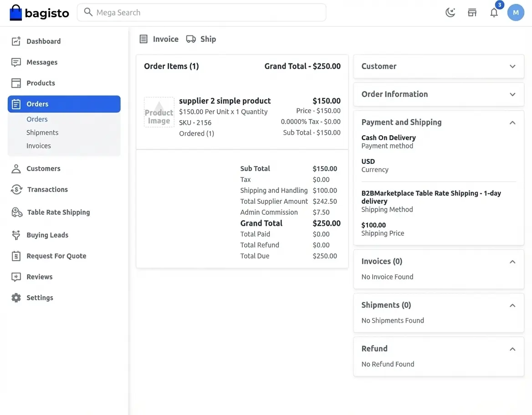Click the Dashboard icon in sidebar

click(16, 41)
